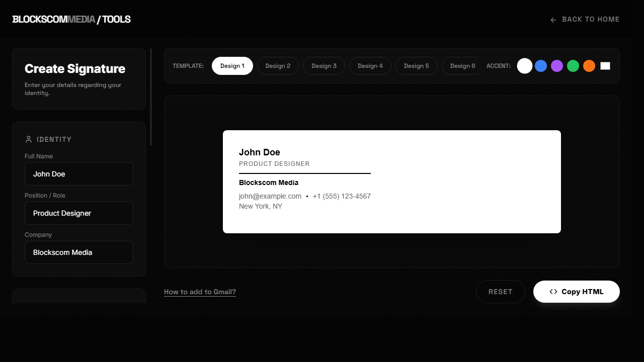
Task: Click the back arrow next to BACK TO HOME
Action: [552, 19]
